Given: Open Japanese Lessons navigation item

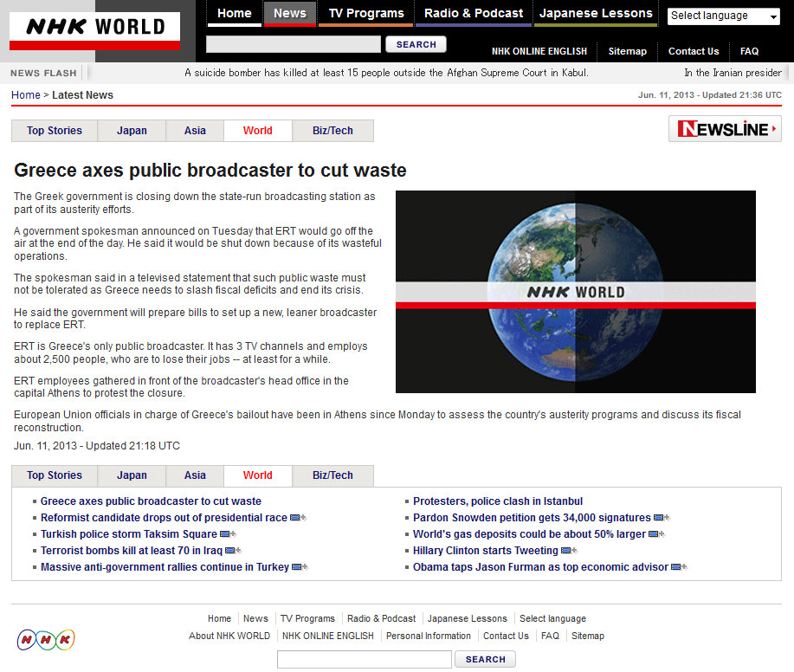Looking at the screenshot, I should (595, 13).
